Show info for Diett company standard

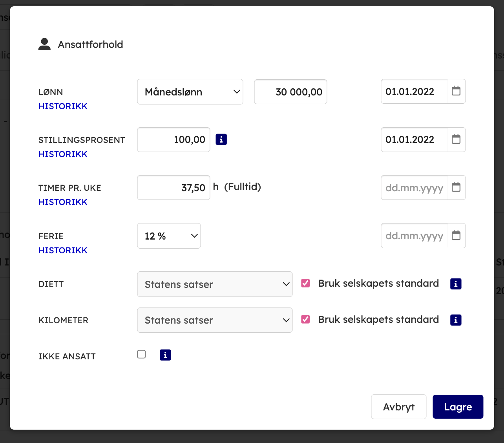point(455,284)
